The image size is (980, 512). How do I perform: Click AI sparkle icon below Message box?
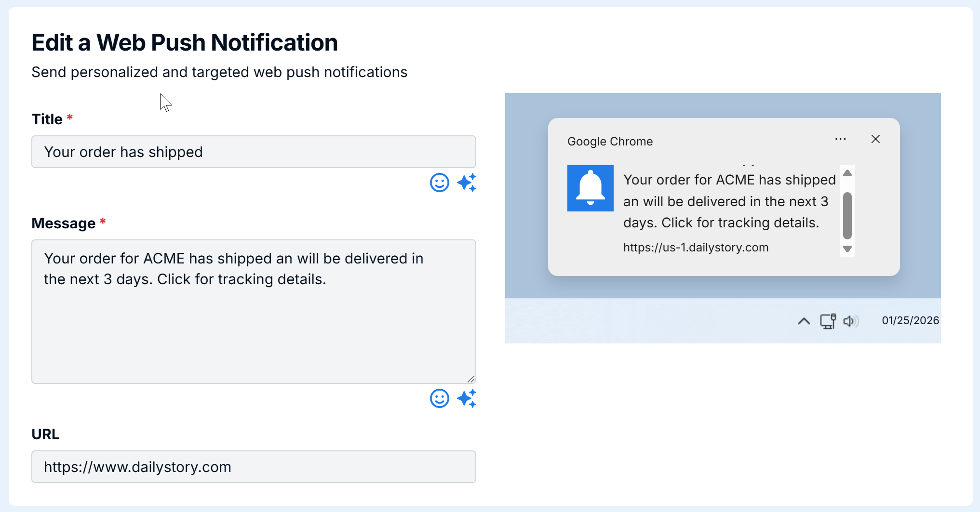pos(467,399)
